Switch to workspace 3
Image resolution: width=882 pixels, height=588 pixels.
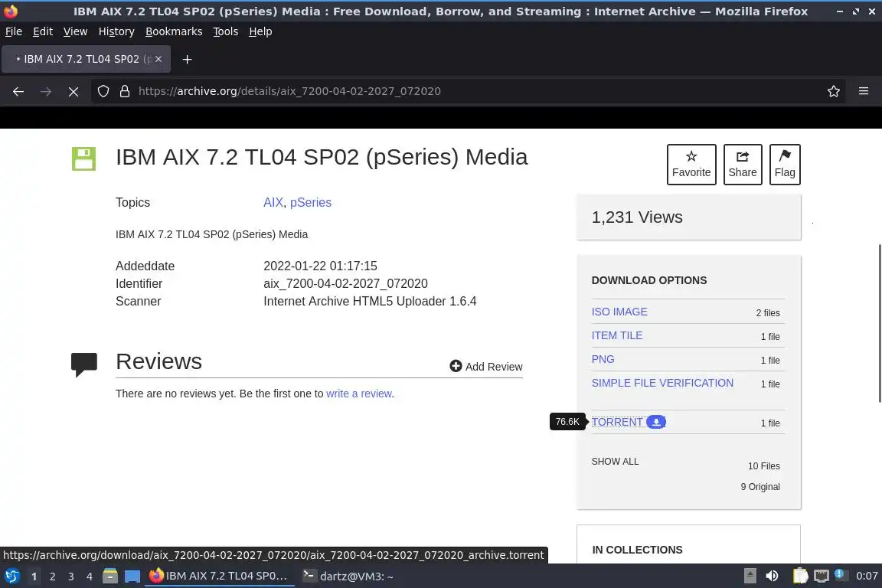coord(71,577)
